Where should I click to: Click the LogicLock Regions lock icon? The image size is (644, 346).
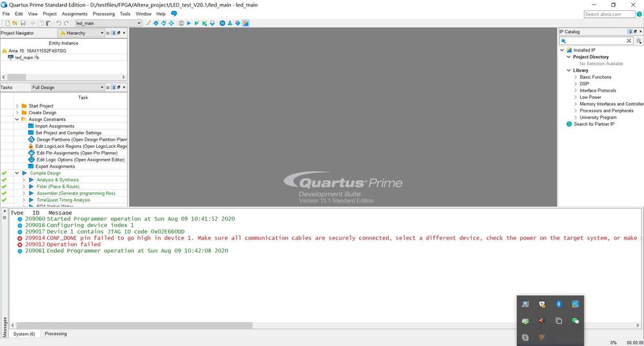click(31, 146)
